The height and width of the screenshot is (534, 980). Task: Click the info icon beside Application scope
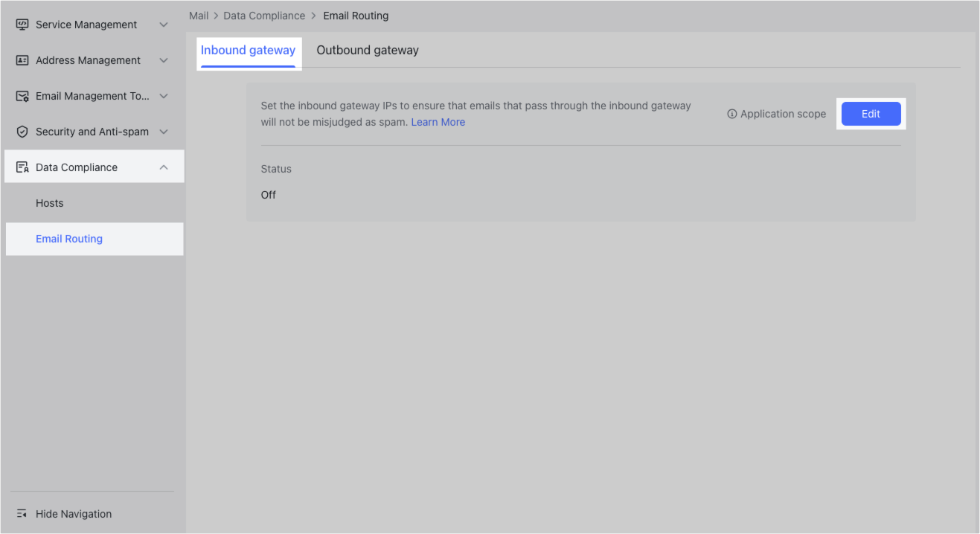tap(732, 114)
